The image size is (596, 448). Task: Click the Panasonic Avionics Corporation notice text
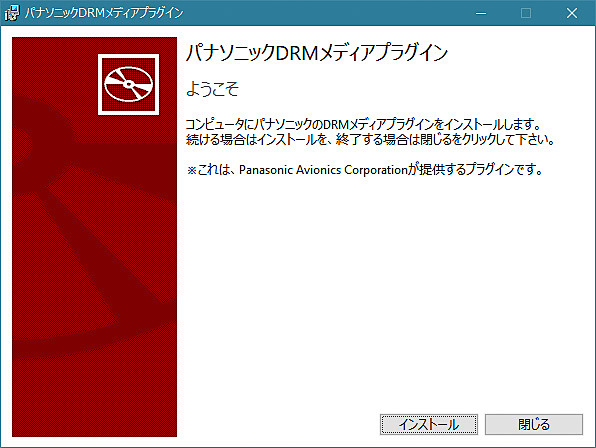(365, 169)
